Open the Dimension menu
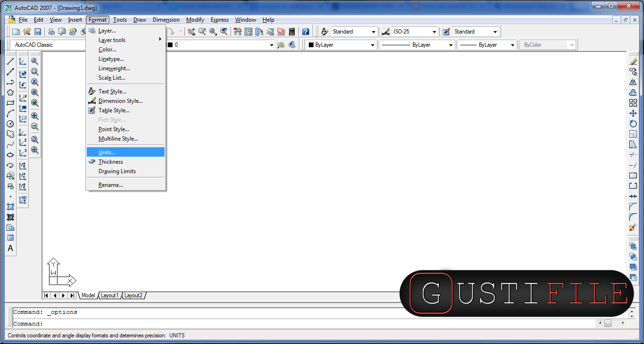 tap(166, 20)
